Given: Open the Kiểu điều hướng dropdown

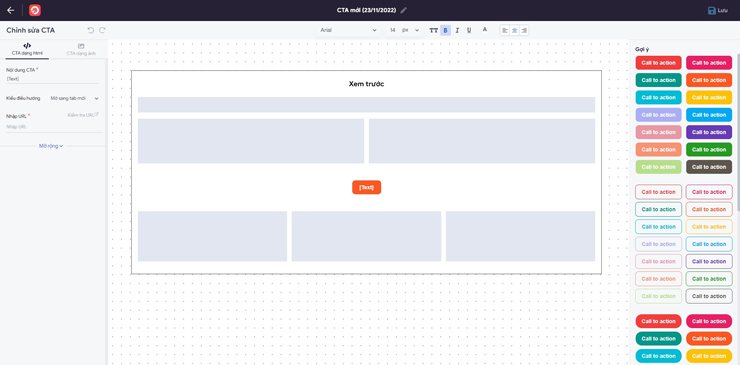Looking at the screenshot, I should [x=75, y=98].
